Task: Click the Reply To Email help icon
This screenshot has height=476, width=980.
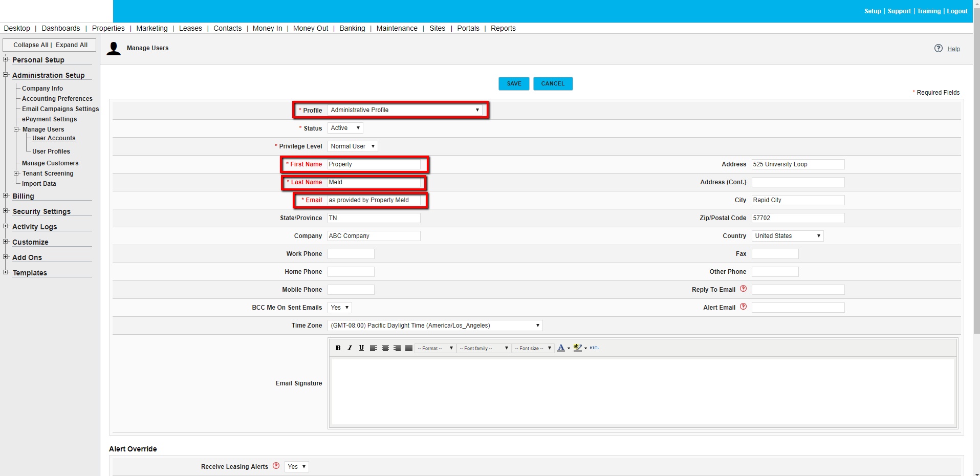Action: pos(743,289)
